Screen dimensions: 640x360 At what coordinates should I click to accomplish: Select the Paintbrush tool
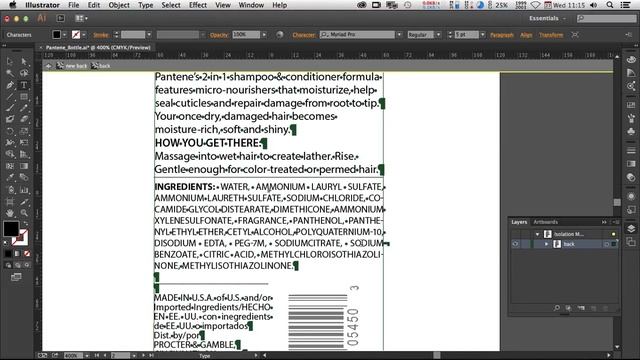point(9,108)
